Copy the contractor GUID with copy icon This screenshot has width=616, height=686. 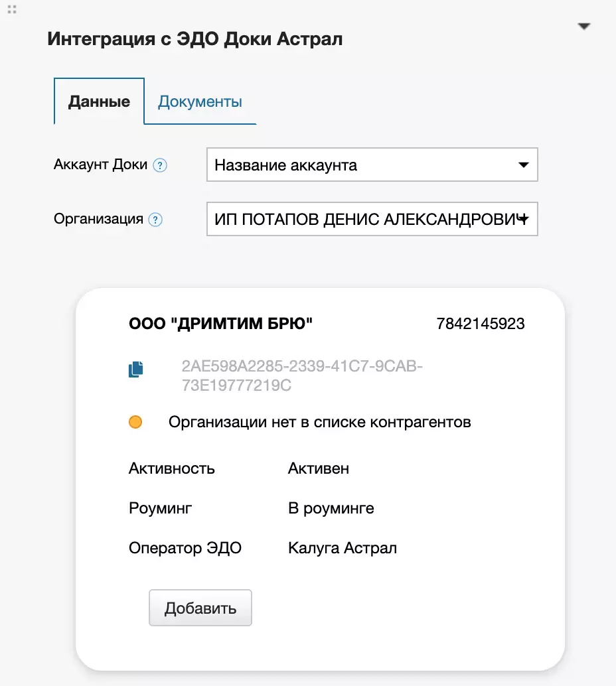pos(135,370)
